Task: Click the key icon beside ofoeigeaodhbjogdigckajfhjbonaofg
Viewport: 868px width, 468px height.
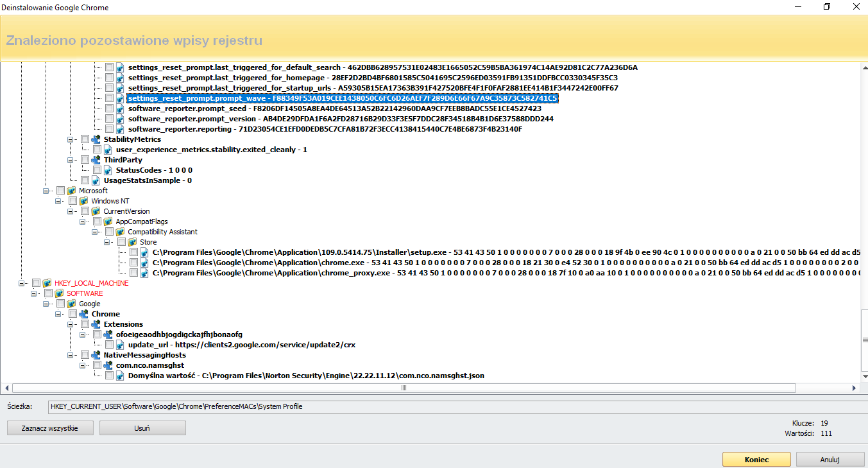Action: [108, 334]
